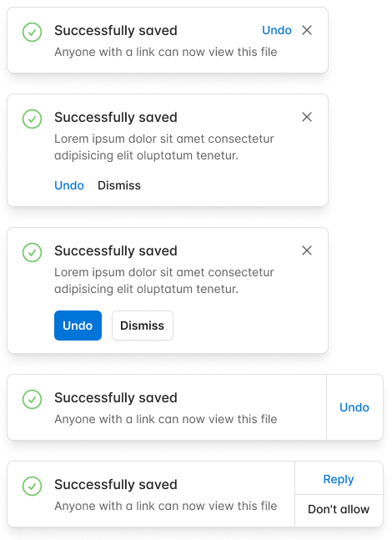
Task: Click the Successfully saved title in the bottom notification
Action: point(116,485)
